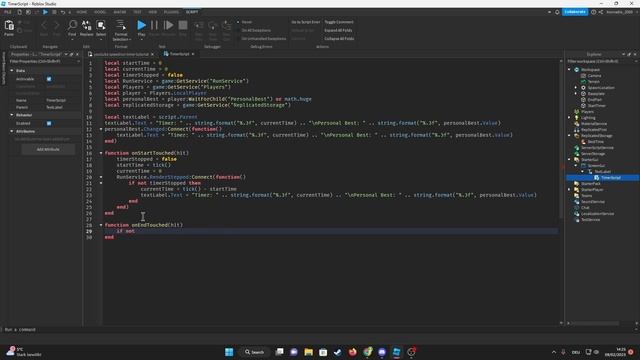Collapse the Behavior section in Properties

12,115
